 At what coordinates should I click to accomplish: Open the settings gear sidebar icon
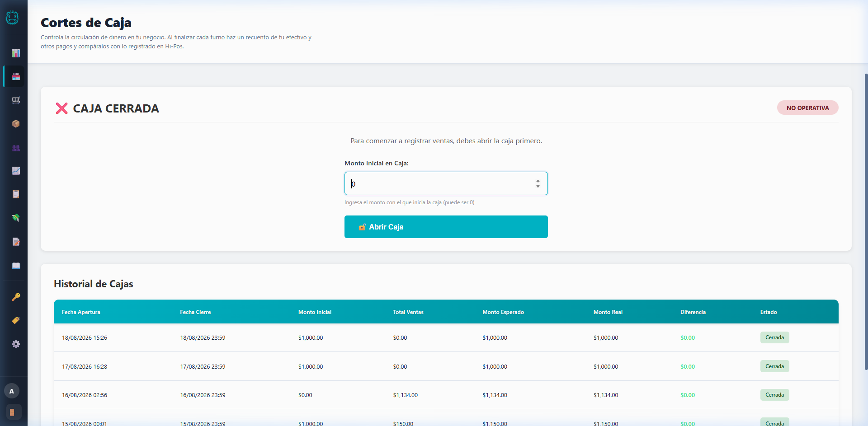(x=16, y=344)
